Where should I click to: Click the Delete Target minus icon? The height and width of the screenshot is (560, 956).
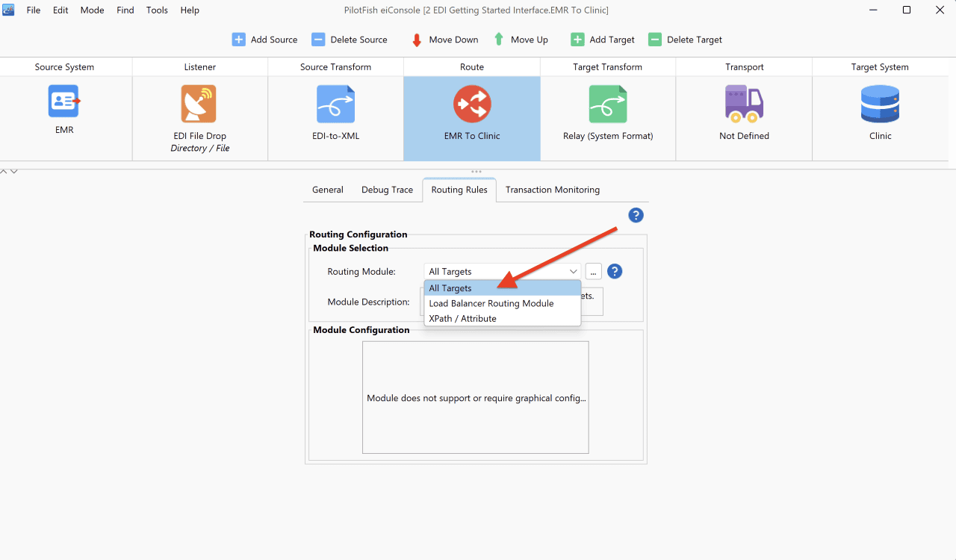click(655, 40)
